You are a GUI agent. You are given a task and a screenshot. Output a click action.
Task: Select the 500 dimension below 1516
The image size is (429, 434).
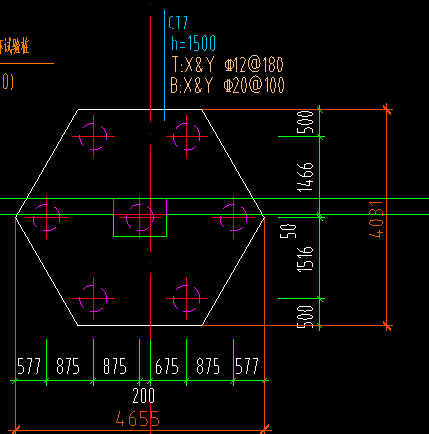[306, 317]
